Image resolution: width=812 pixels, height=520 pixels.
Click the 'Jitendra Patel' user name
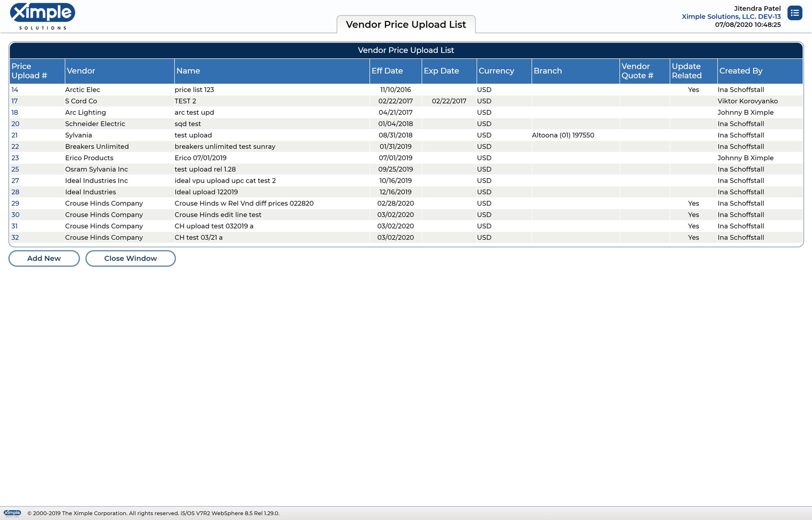[x=757, y=9]
